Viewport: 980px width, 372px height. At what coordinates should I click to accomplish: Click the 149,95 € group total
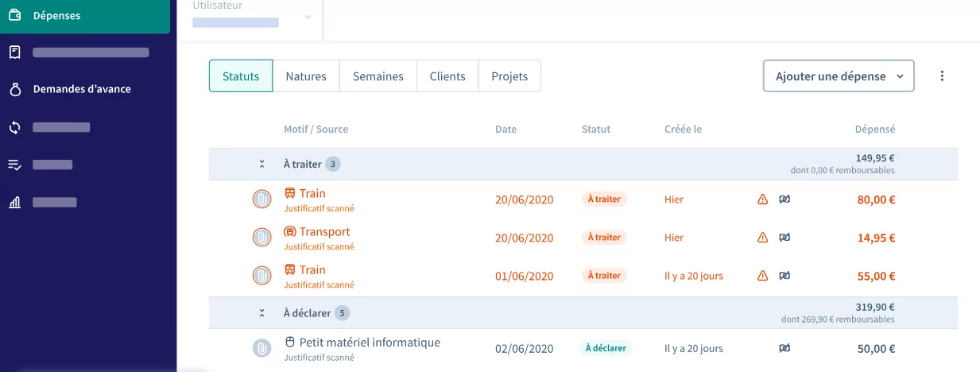click(875, 158)
